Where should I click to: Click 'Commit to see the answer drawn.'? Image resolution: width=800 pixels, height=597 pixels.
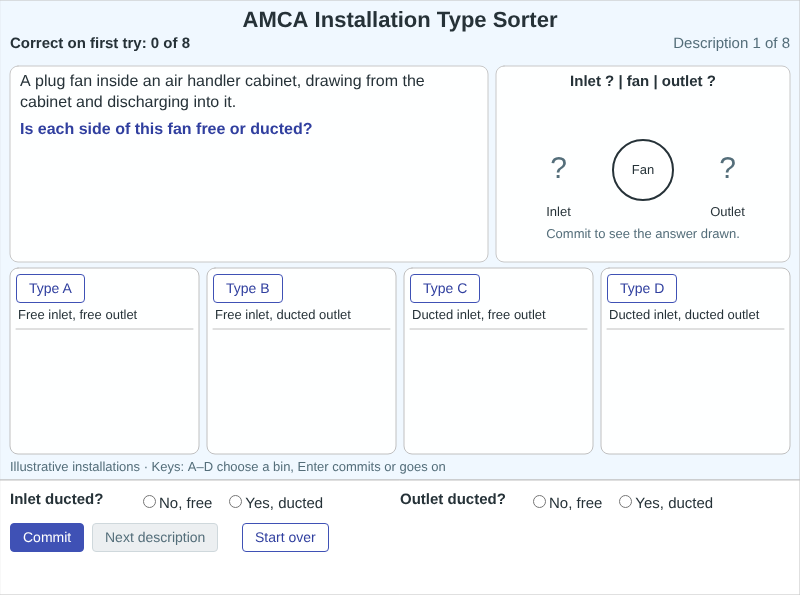coord(643,234)
